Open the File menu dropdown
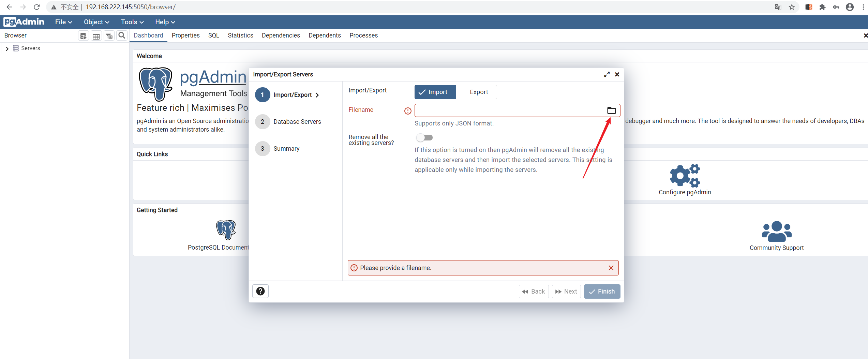 [x=63, y=22]
